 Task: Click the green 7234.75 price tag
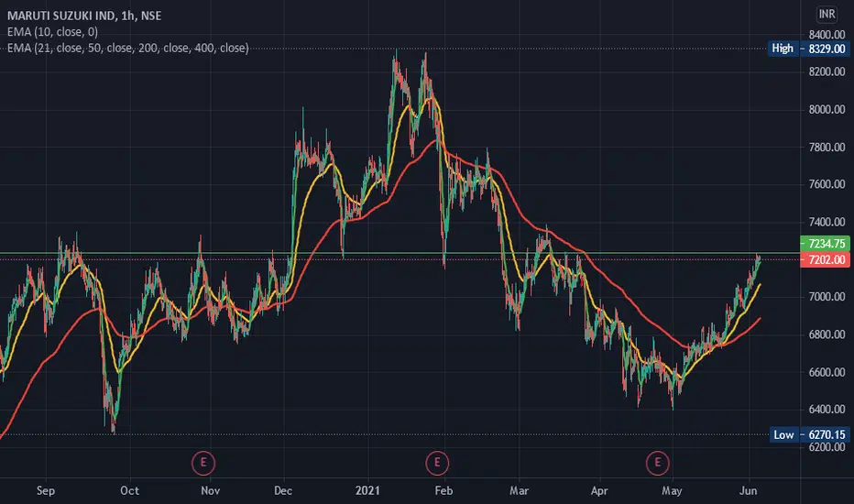(825, 244)
